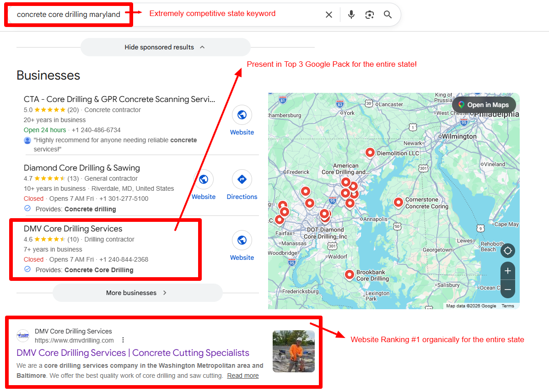Image resolution: width=549 pixels, height=392 pixels.
Task: Expand the More businesses list
Action: 137,293
